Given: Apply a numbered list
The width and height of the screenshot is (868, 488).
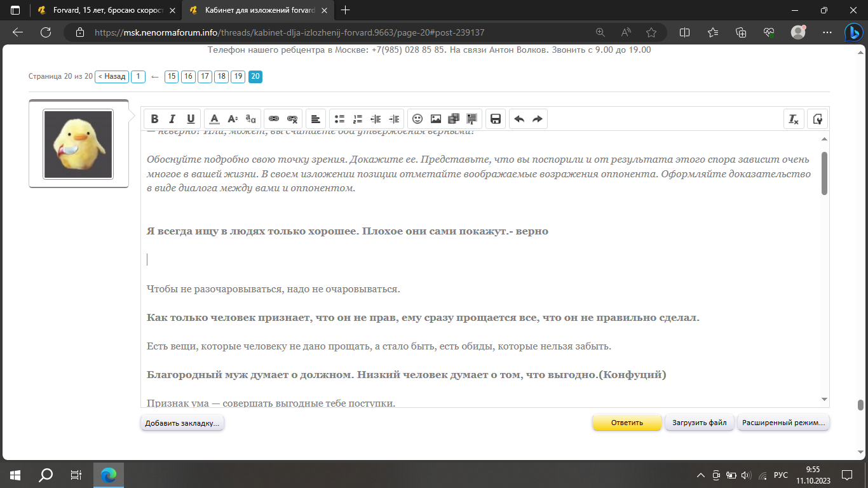Looking at the screenshot, I should tap(357, 118).
